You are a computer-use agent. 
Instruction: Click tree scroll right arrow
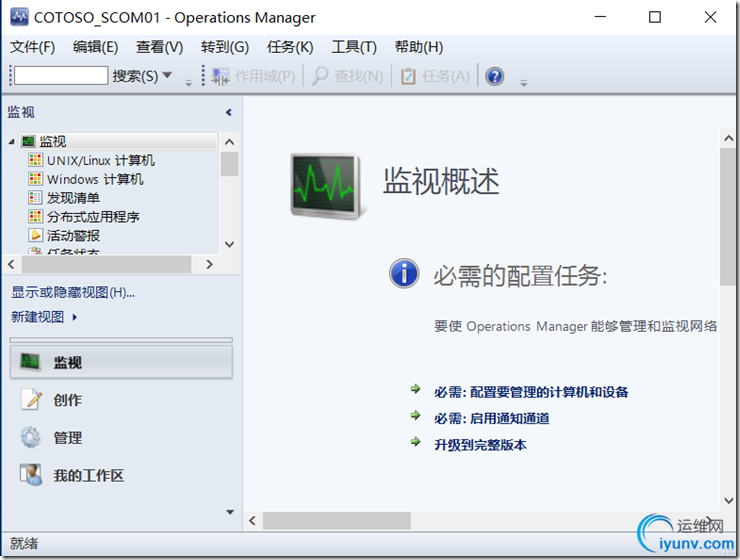pos(210,264)
